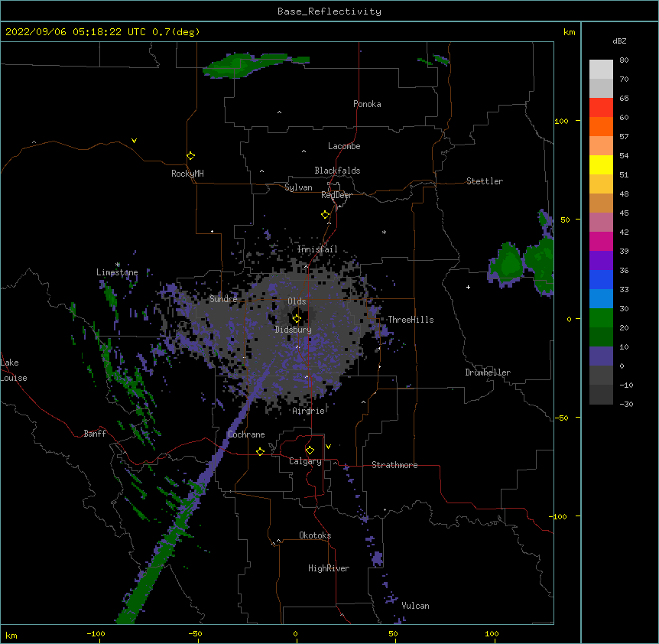
Task: Click the yellow marker south of Cochrane
Action: 260,451
